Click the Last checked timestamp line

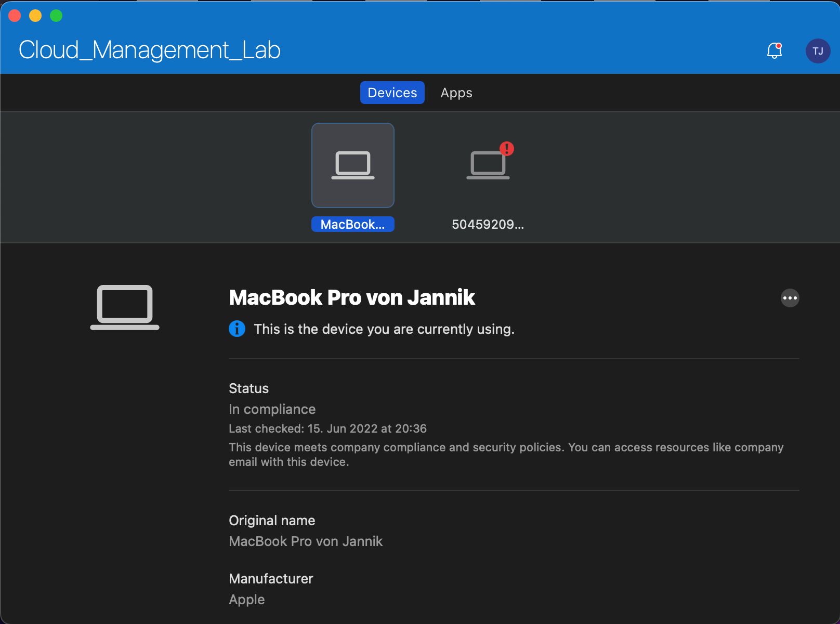pos(327,428)
